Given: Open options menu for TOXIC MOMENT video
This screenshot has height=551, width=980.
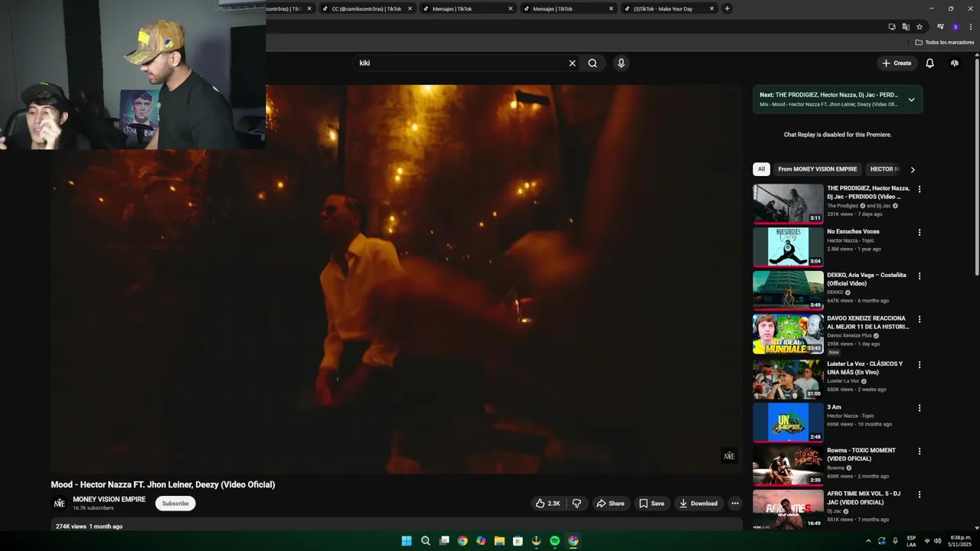Looking at the screenshot, I should coord(920,452).
